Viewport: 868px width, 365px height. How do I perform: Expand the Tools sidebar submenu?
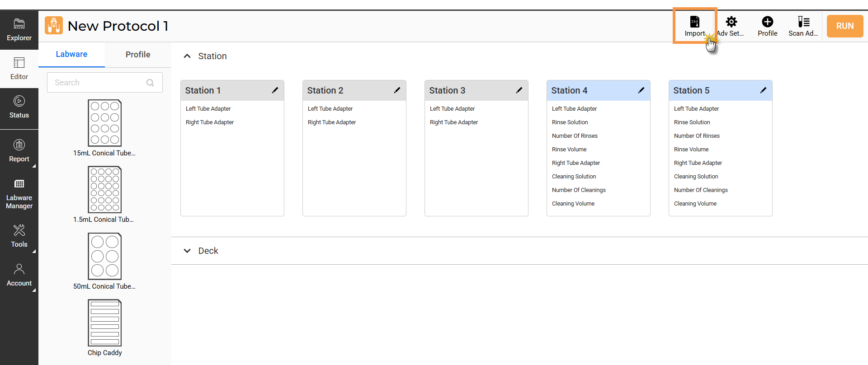19,236
